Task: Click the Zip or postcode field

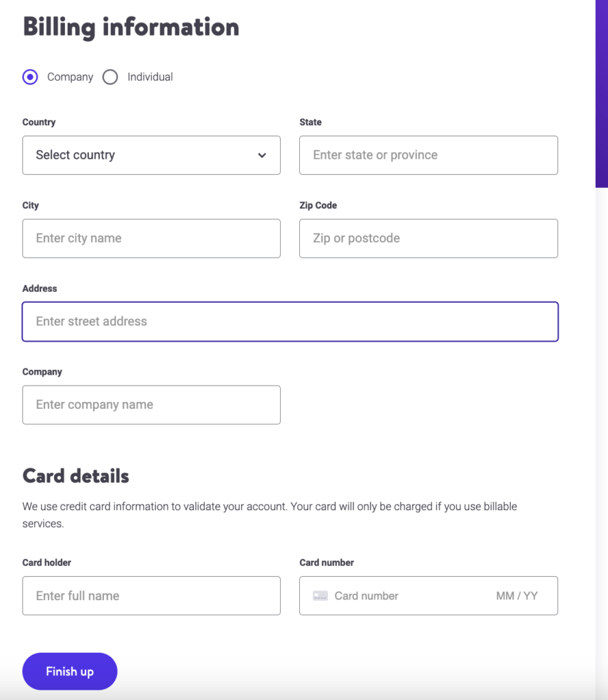Action: (x=428, y=239)
